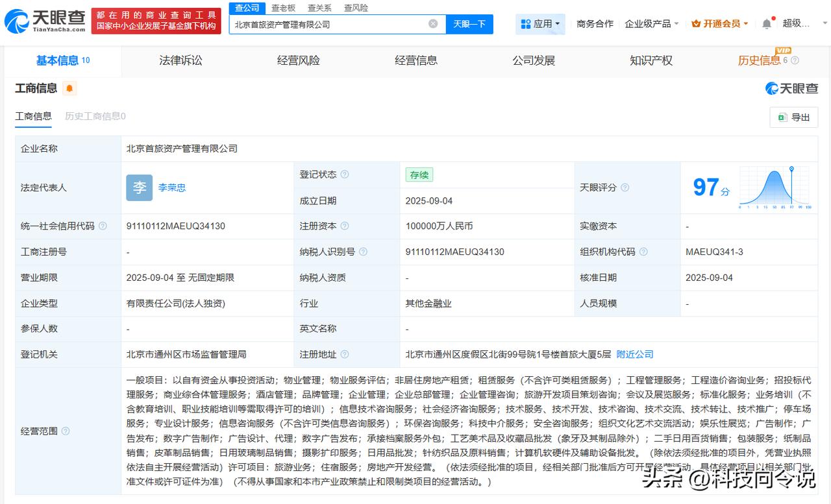Image resolution: width=831 pixels, height=504 pixels.
Task: Switch to the 查公司 search tab
Action: [247, 8]
